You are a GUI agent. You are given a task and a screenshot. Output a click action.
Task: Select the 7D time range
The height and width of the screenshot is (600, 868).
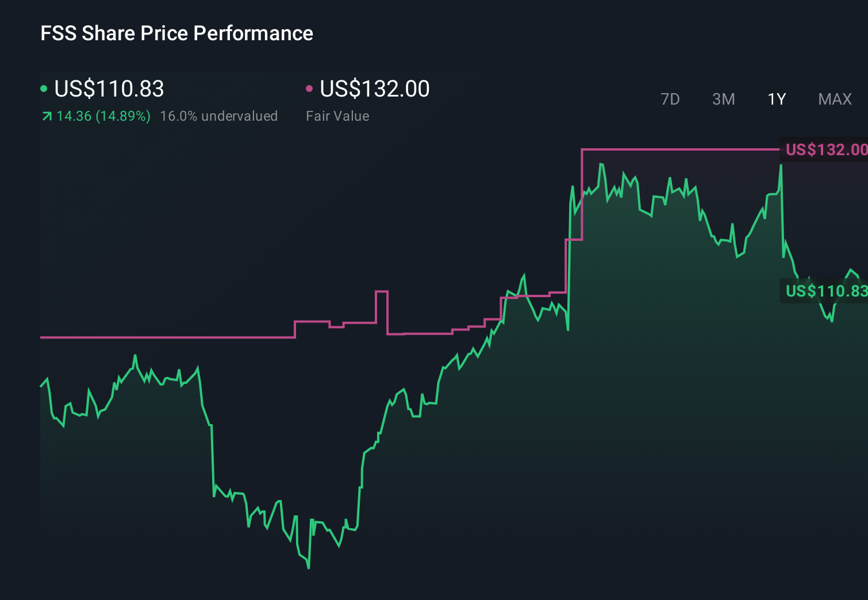point(670,99)
